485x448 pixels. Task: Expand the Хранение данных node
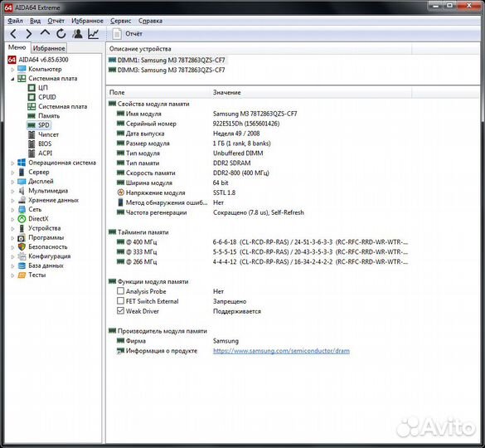[12, 200]
